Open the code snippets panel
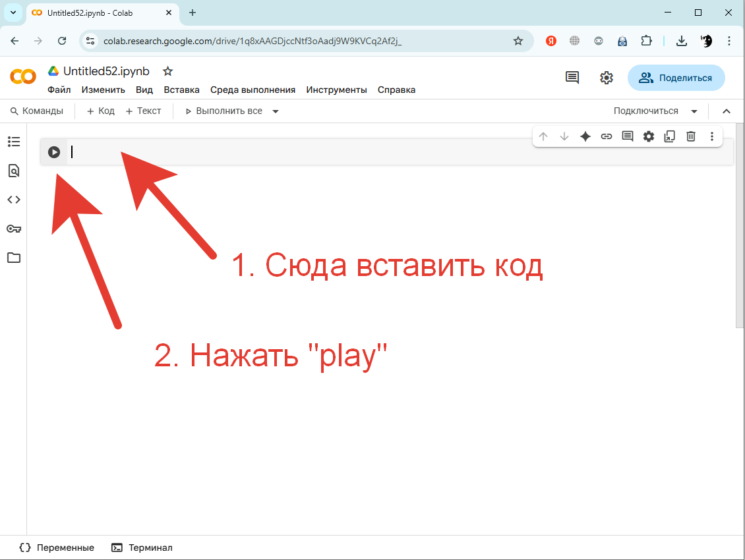The image size is (745, 560). tap(14, 199)
